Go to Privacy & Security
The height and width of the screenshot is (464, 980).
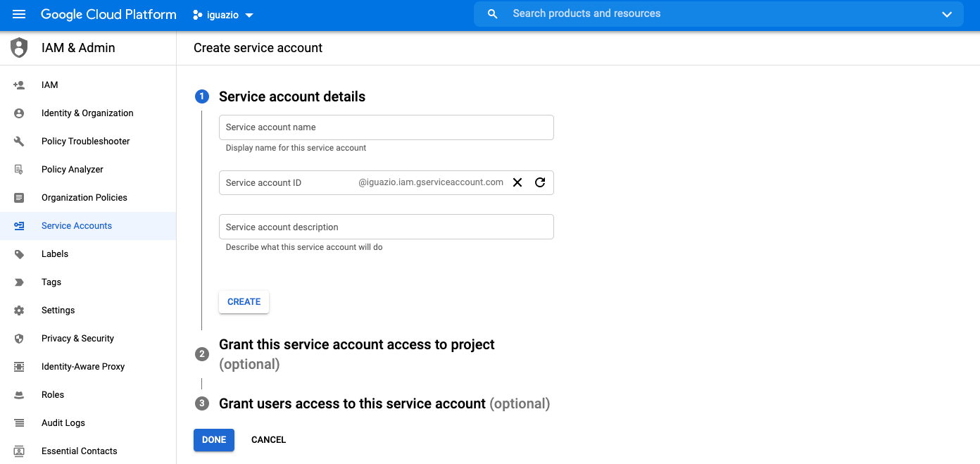[88, 339]
